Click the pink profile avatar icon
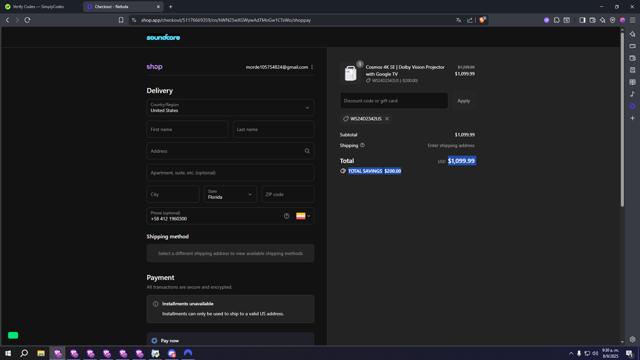Screen dimensions: 640x360 [x=622, y=20]
